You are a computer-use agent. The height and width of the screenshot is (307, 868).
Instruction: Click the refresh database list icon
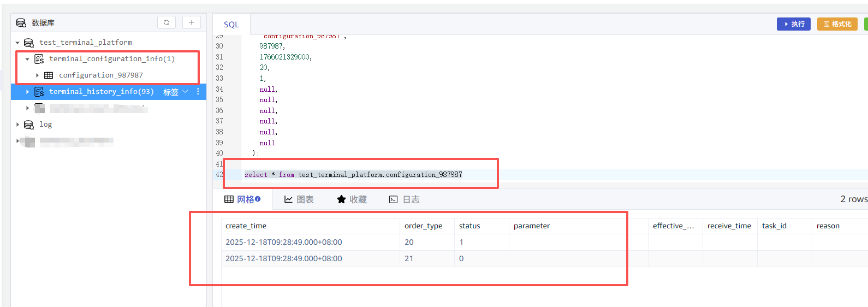click(167, 22)
